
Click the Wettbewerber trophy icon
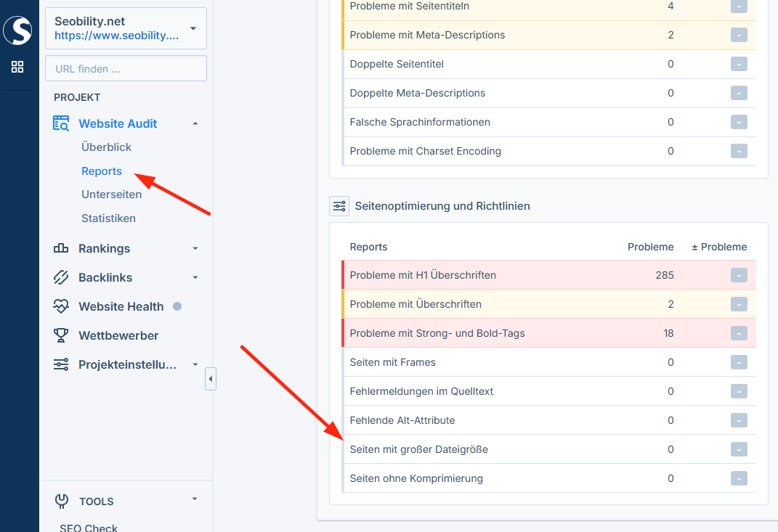point(61,335)
